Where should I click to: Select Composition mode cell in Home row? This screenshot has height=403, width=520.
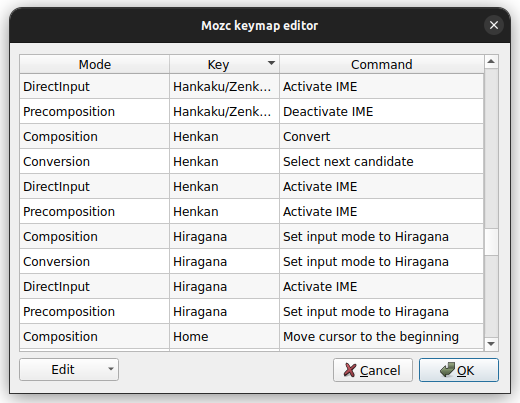[95, 336]
